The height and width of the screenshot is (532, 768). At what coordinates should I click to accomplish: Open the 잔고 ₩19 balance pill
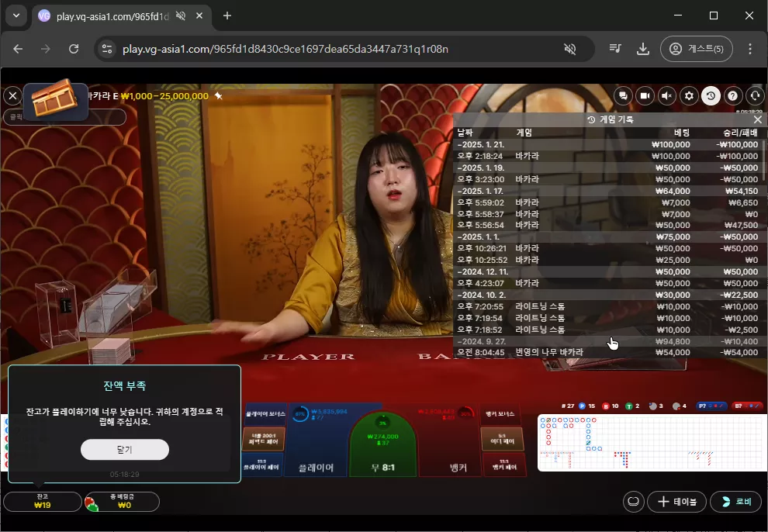pos(42,501)
